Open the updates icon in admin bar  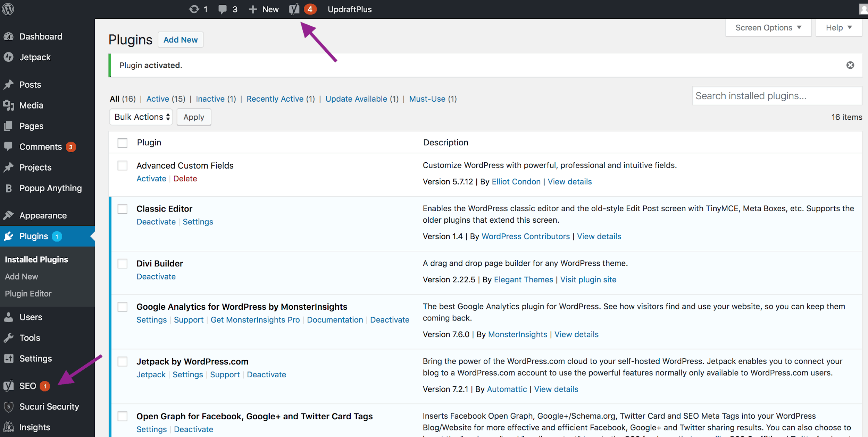(x=194, y=9)
